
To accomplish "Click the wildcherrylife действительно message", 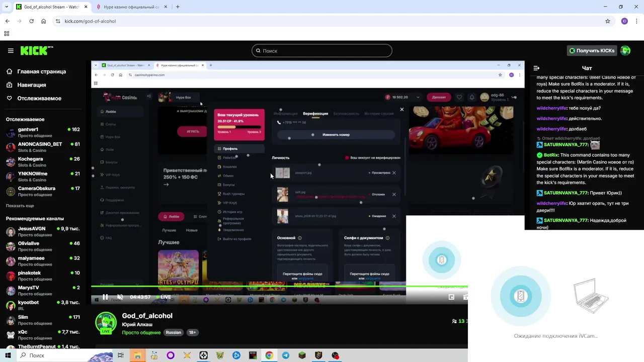I will [569, 119].
